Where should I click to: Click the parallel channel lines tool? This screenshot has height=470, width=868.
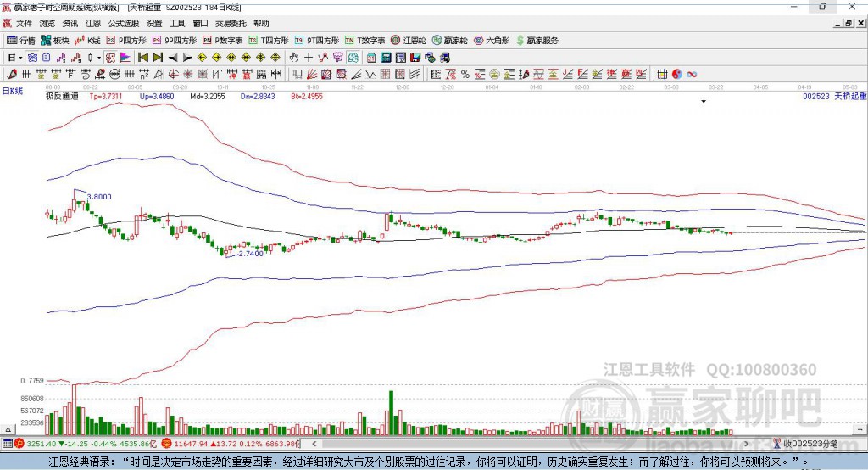(x=415, y=74)
